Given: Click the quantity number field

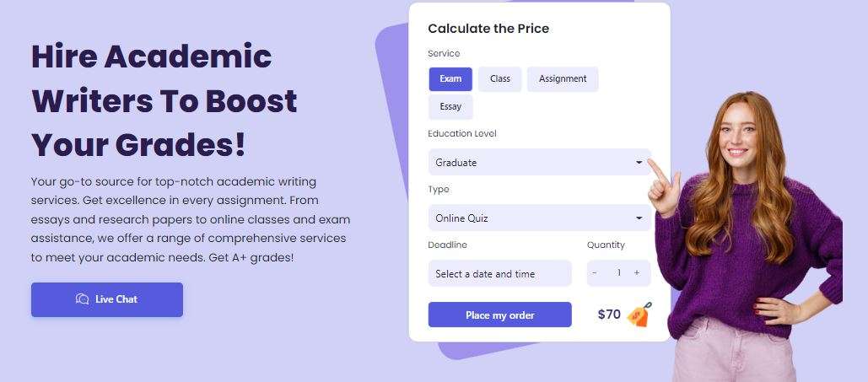Looking at the screenshot, I should pos(618,273).
